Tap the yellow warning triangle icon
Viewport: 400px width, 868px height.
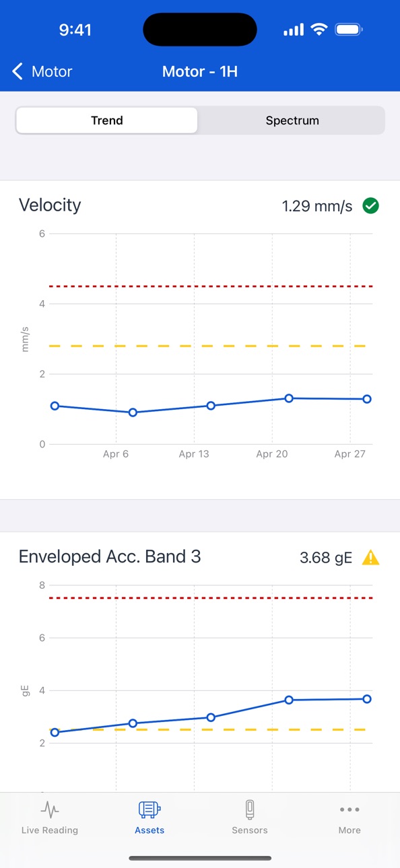(x=371, y=557)
